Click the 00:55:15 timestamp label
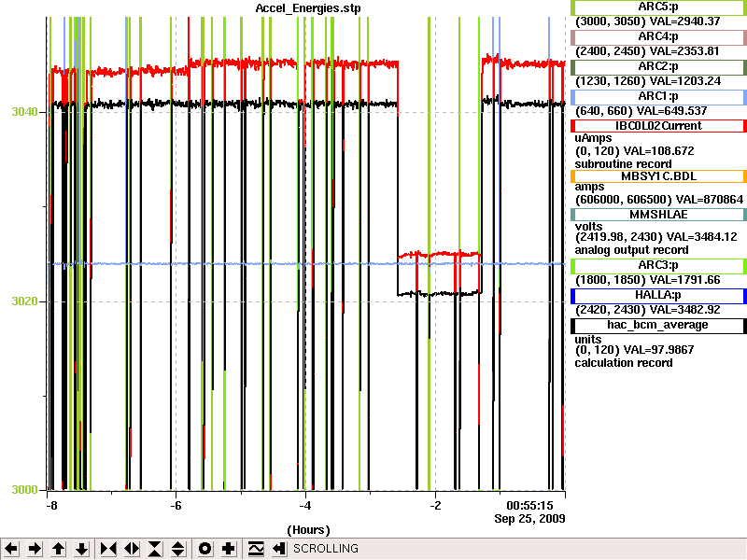Image resolution: width=747 pixels, height=560 pixels. click(529, 506)
